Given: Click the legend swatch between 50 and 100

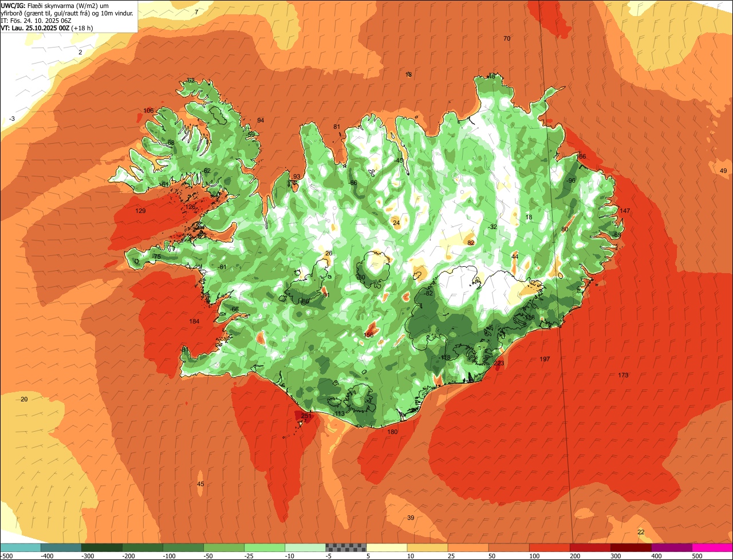Looking at the screenshot, I should tap(509, 547).
